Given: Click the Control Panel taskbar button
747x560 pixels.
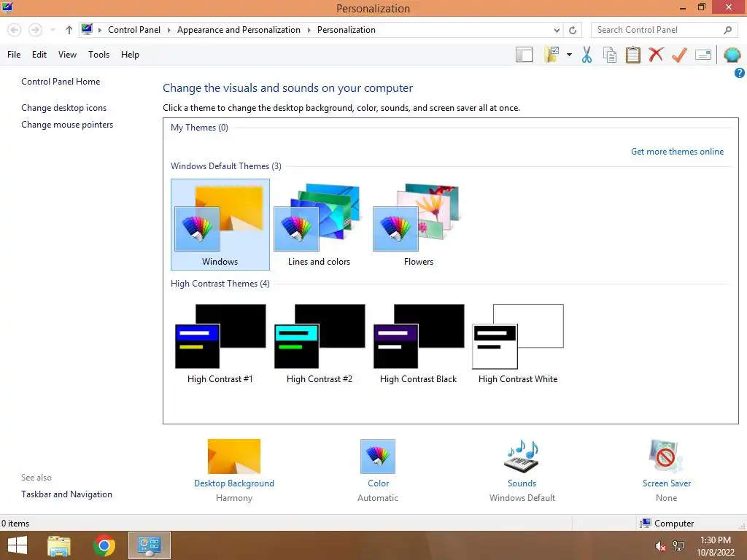Looking at the screenshot, I should point(149,545).
